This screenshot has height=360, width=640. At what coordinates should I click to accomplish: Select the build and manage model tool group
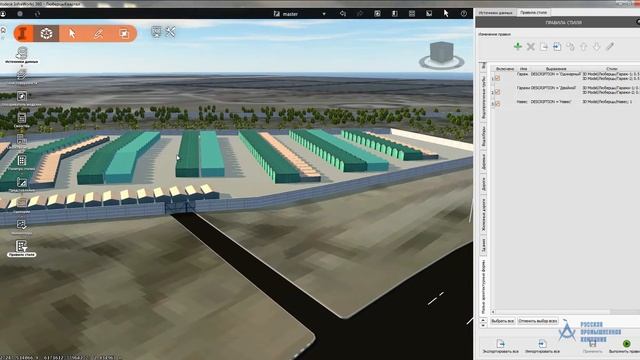pyautogui.click(x=47, y=33)
